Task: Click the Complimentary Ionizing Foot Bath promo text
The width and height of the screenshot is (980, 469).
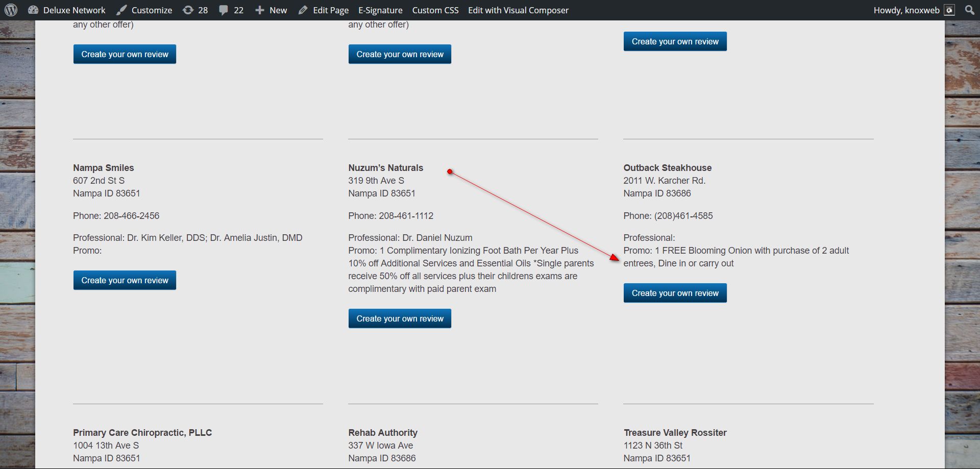Action: pos(471,269)
